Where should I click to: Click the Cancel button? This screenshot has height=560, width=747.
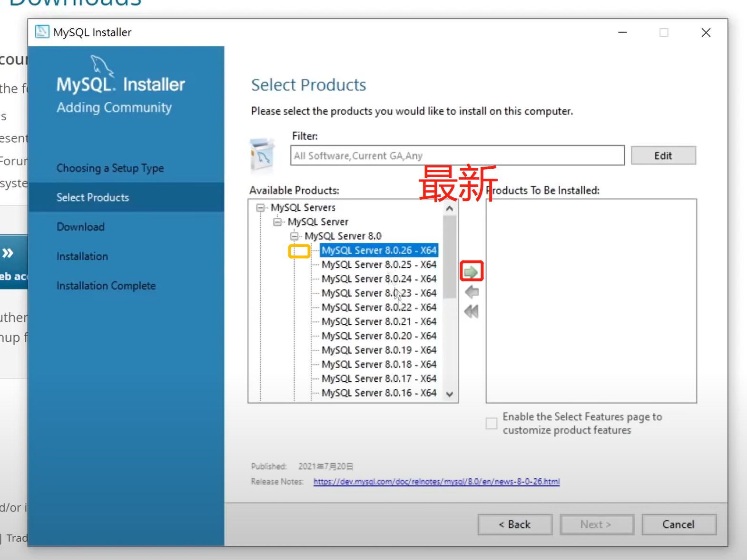[x=679, y=524]
